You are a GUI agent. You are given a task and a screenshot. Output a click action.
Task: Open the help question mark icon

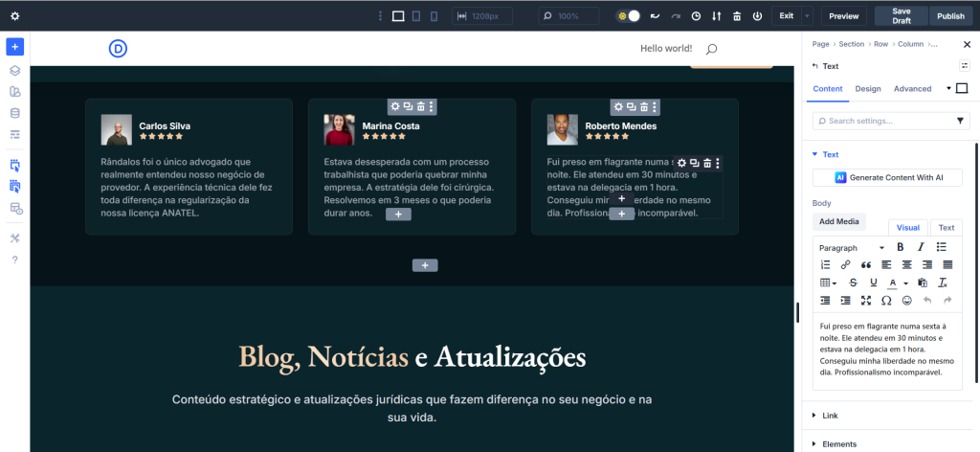pos(15,260)
